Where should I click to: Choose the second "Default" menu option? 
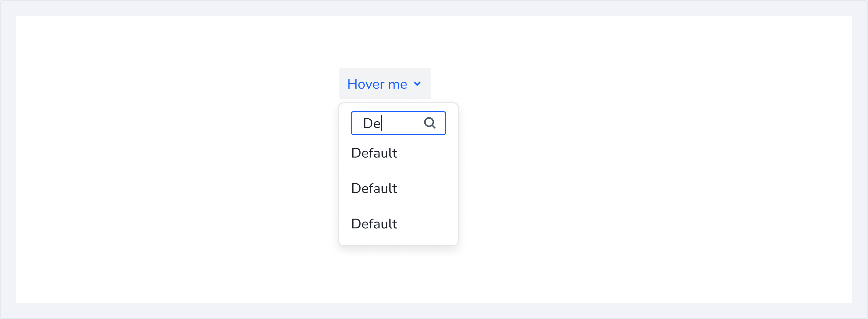374,189
